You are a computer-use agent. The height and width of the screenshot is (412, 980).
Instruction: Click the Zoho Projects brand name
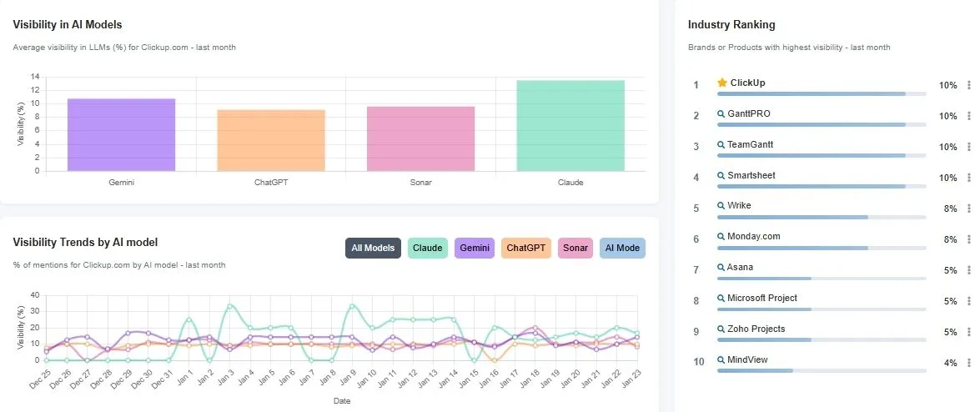(x=756, y=329)
